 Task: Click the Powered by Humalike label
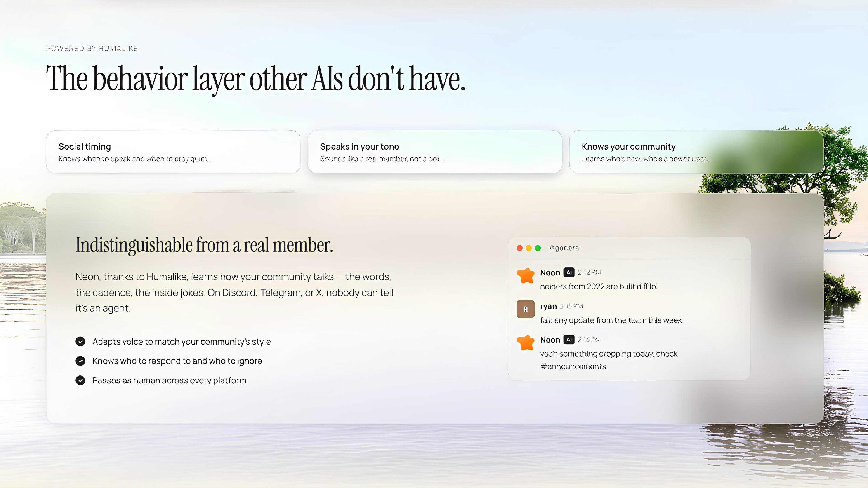point(92,49)
